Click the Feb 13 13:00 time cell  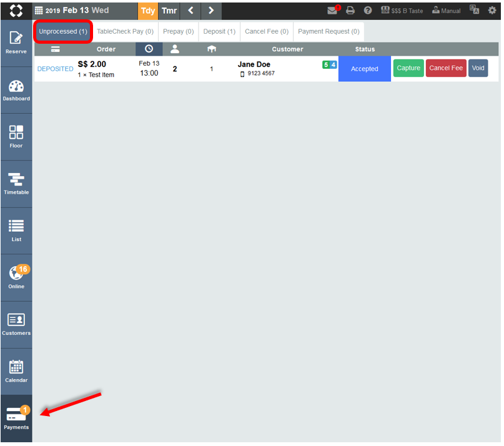pyautogui.click(x=149, y=69)
